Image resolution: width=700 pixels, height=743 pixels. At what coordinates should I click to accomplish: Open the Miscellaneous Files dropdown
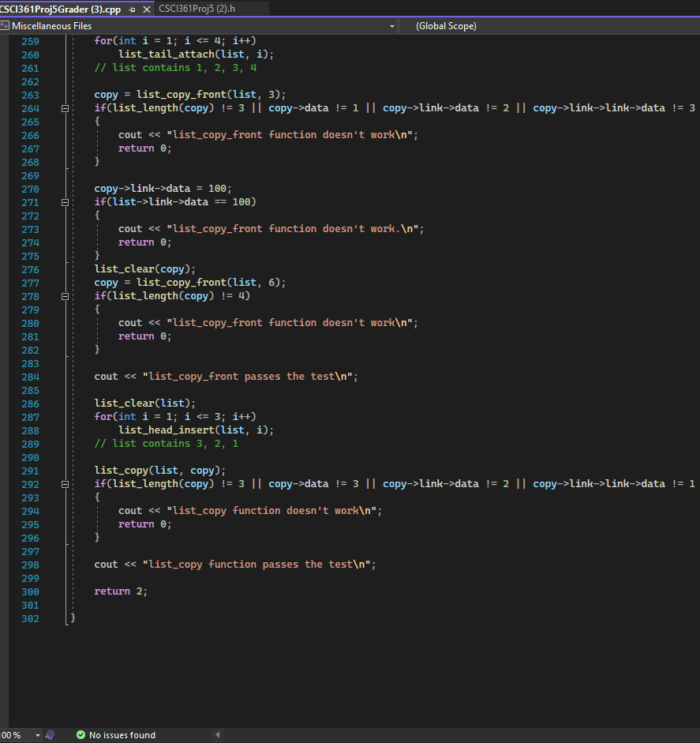pos(392,25)
